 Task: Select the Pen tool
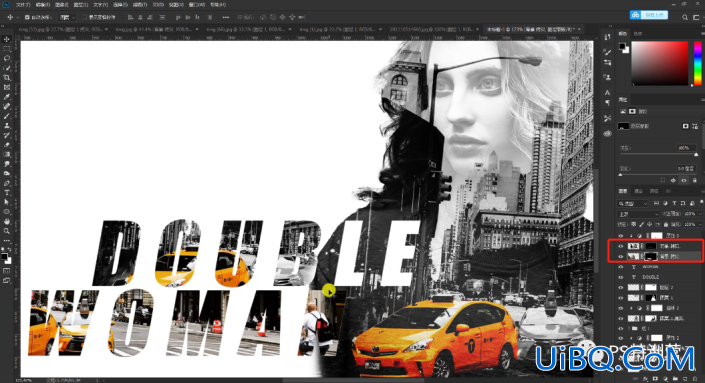(7, 183)
